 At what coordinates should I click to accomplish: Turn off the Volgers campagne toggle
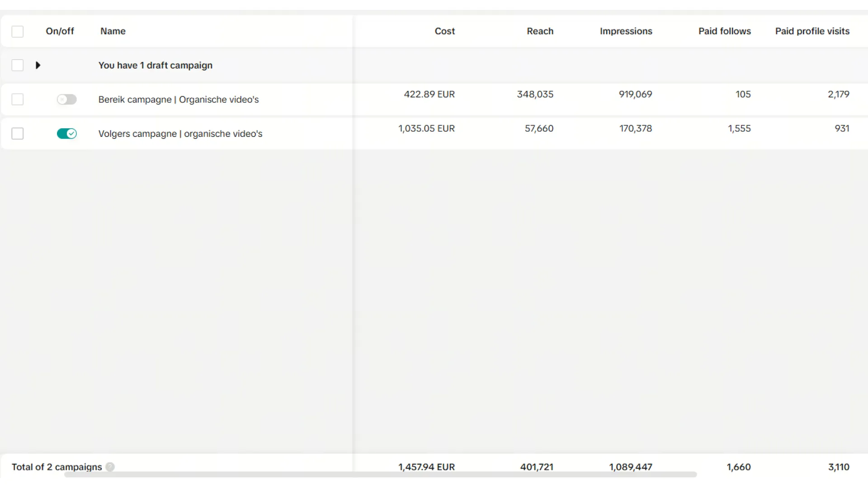coord(66,134)
